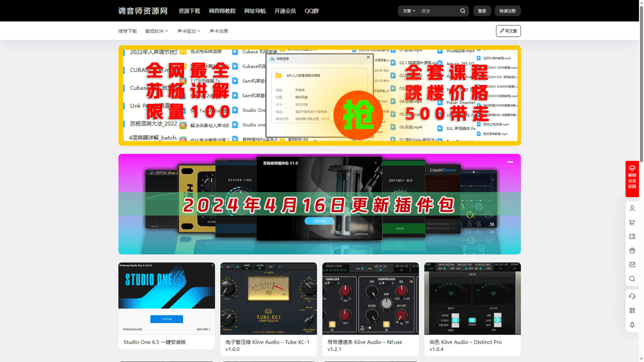Open the 全套课程 yellow promo banner
This screenshot has width=644, height=362.
(x=319, y=95)
